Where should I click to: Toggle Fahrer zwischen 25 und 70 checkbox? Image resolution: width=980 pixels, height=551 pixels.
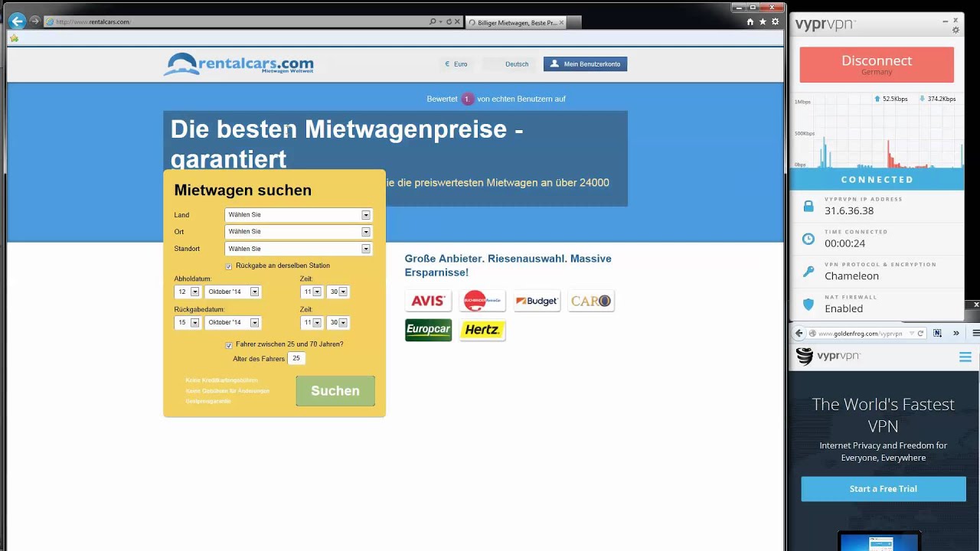coord(229,345)
